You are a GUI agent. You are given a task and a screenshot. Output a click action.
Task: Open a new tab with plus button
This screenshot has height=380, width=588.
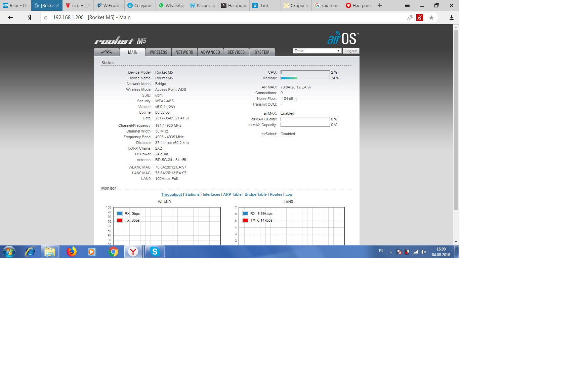(380, 5)
